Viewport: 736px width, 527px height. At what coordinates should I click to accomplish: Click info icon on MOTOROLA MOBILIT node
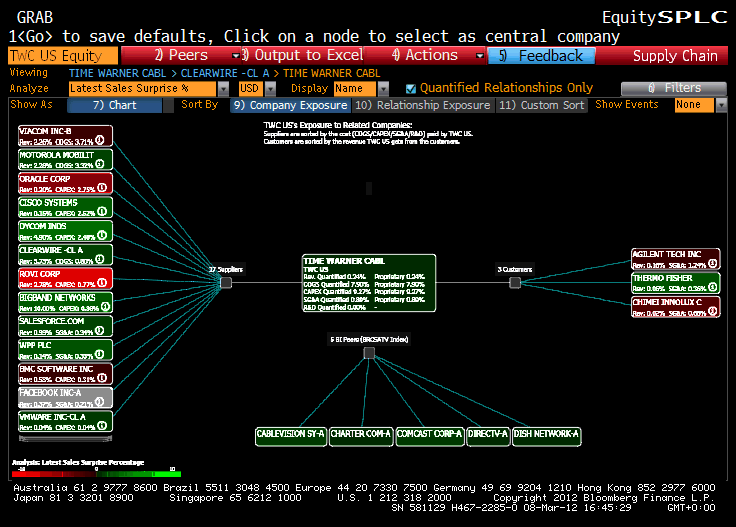click(100, 164)
